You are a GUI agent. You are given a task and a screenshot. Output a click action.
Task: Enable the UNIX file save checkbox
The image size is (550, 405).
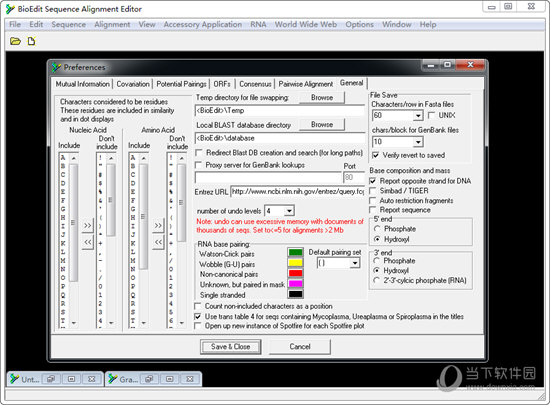coord(431,115)
